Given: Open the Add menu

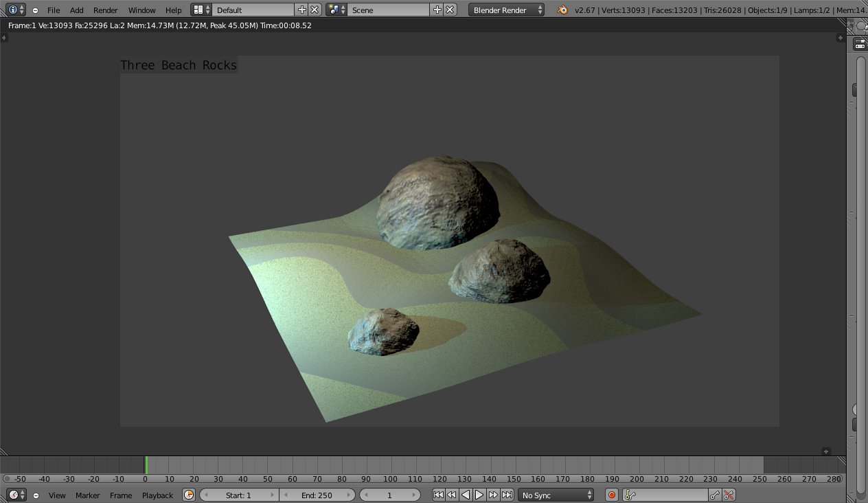Looking at the screenshot, I should 77,10.
